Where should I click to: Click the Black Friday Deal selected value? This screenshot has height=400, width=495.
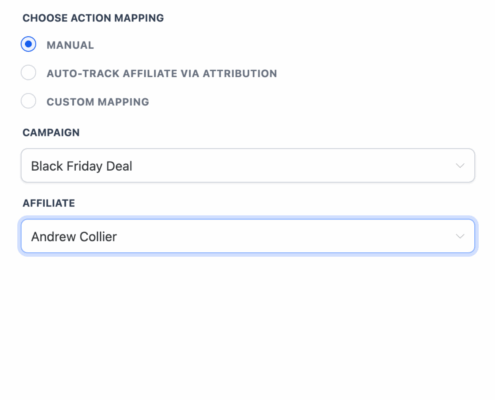tap(82, 166)
